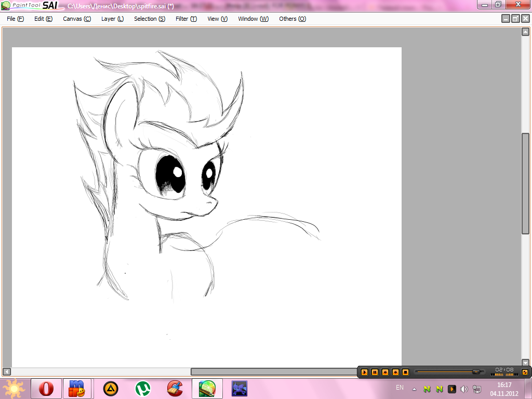Click the first green N tray icon
The width and height of the screenshot is (532, 399).
click(x=427, y=389)
